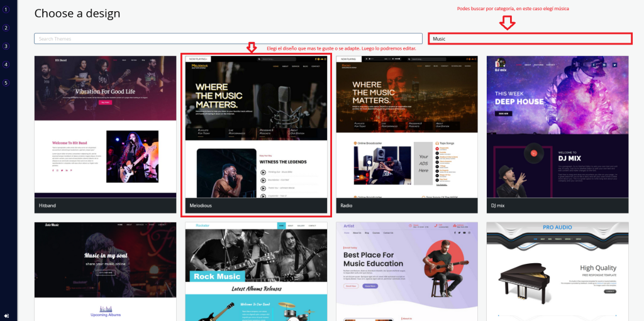644x321 pixels.
Task: Click the Hitband theme name label
Action: 48,205
